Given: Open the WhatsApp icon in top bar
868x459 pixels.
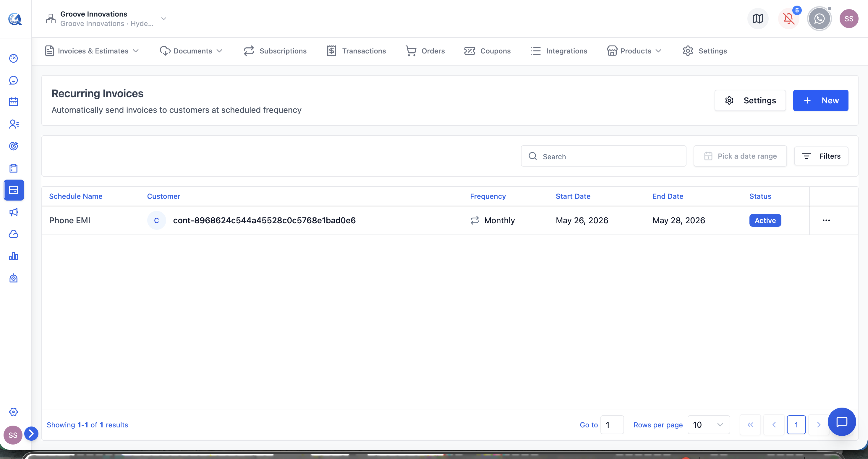Looking at the screenshot, I should (819, 19).
